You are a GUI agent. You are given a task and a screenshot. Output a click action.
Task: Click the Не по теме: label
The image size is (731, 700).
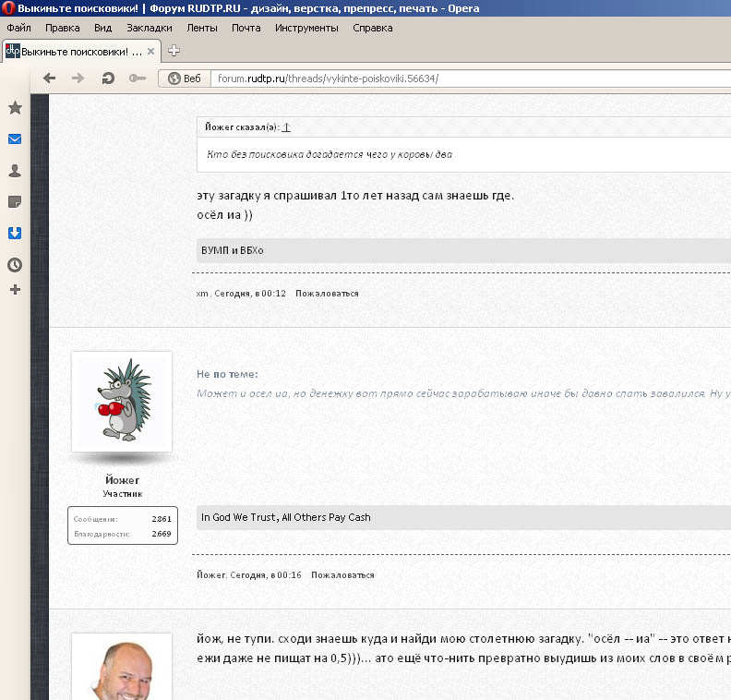tap(227, 374)
